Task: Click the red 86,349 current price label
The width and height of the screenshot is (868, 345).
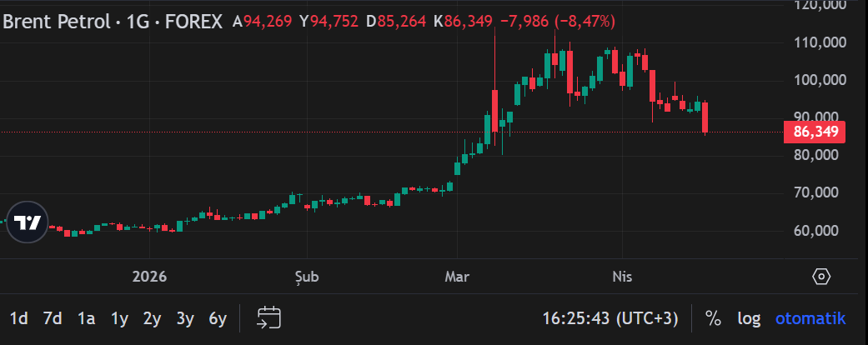Action: click(x=815, y=132)
